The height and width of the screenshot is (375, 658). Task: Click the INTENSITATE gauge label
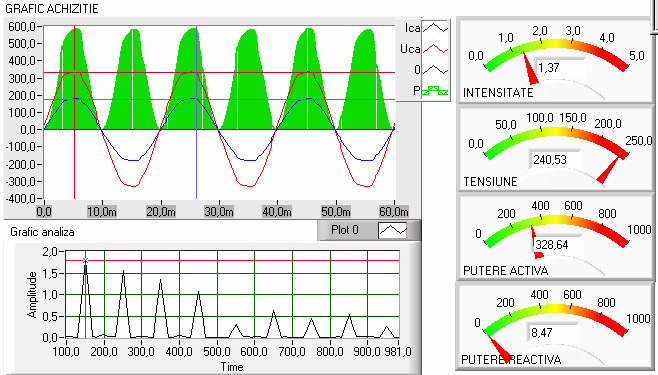[x=498, y=93]
